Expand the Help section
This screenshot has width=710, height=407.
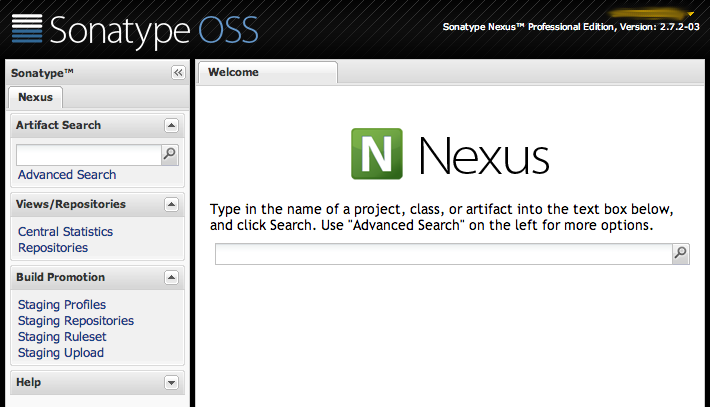point(171,383)
